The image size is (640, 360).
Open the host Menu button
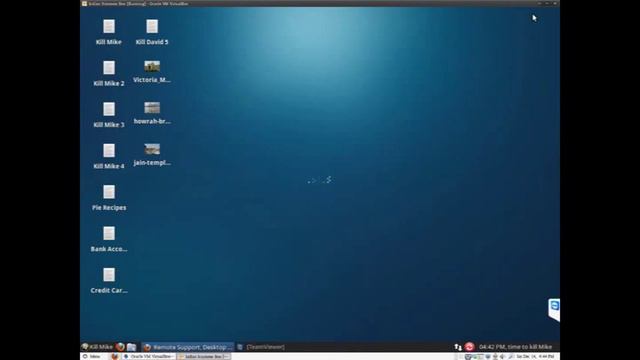click(x=91, y=356)
